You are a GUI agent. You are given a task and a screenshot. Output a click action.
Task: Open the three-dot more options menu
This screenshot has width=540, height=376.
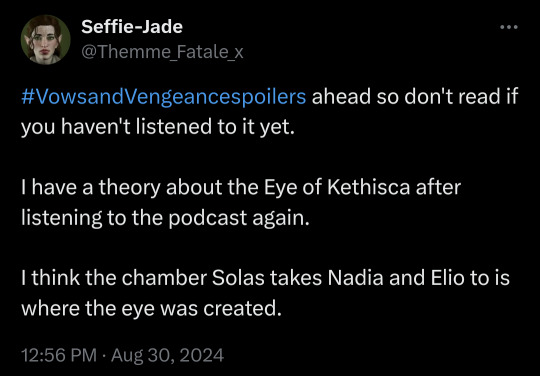click(x=509, y=27)
